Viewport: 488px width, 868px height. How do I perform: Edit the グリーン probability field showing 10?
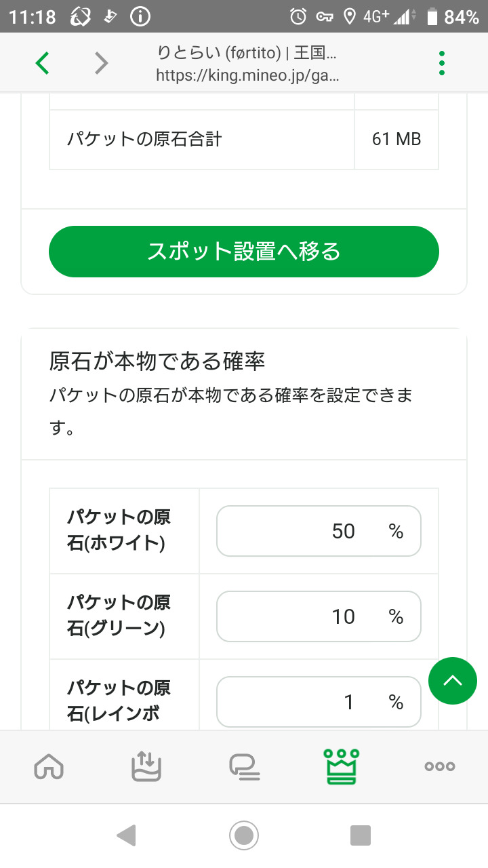[319, 616]
